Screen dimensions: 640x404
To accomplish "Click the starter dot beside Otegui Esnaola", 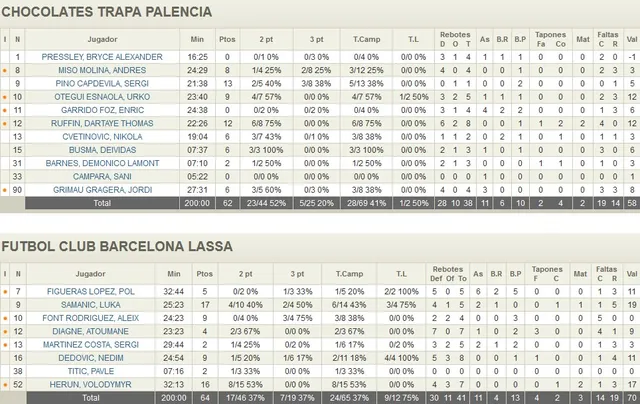I will tap(6, 97).
